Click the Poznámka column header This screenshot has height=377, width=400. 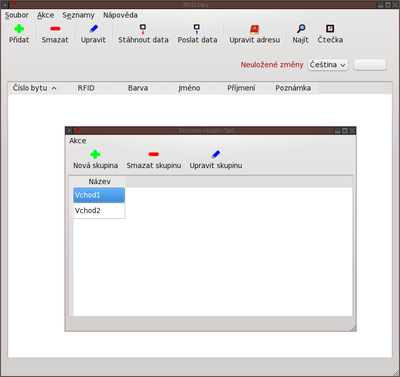click(293, 88)
